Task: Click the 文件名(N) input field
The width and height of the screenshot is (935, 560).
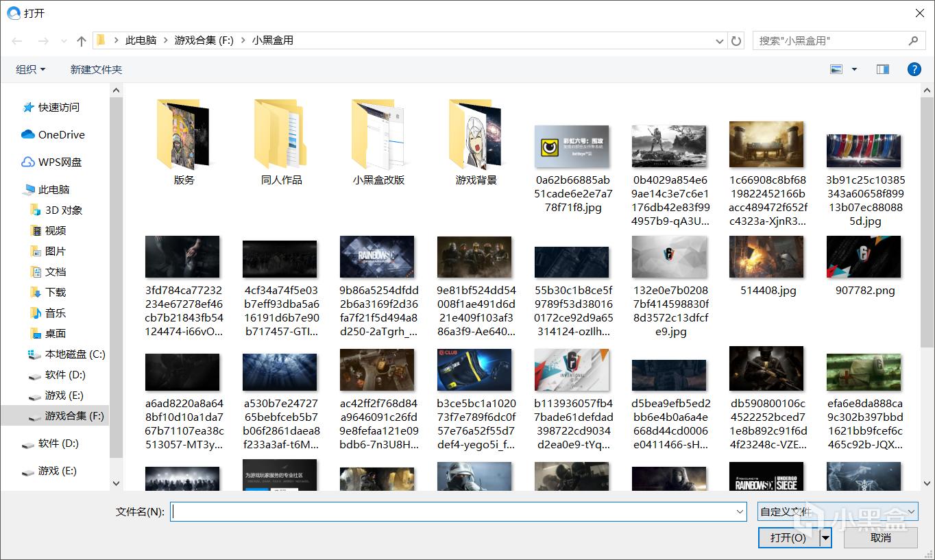Action: 459,511
